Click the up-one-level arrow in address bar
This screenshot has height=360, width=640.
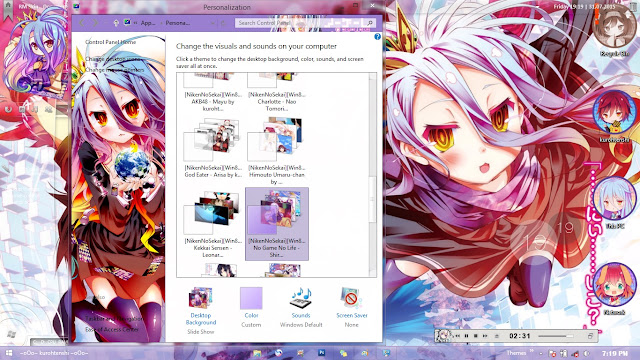(116, 23)
